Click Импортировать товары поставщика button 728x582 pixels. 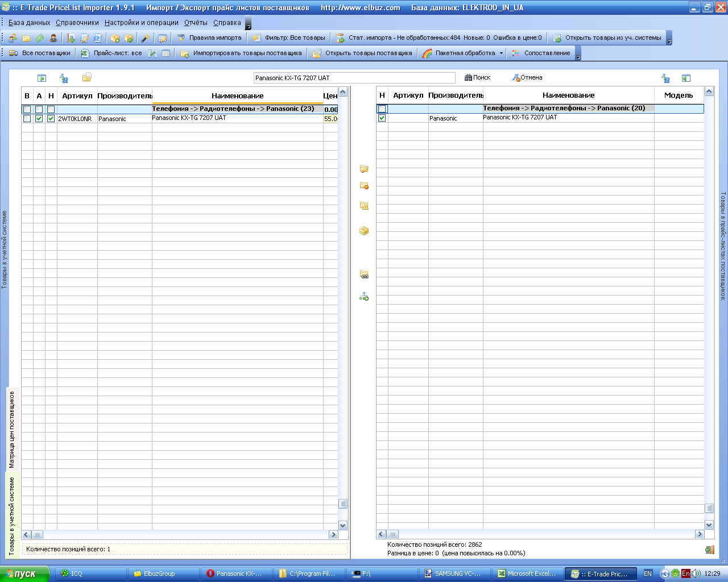pos(241,53)
